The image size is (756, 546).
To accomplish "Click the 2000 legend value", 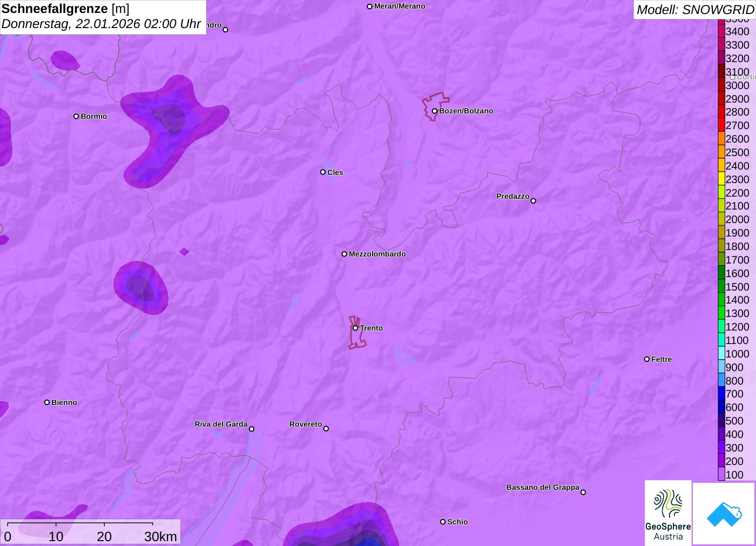I will (x=738, y=219).
